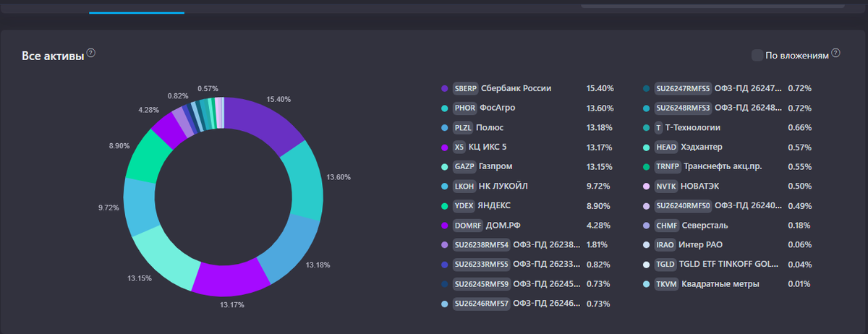Click the ЯНДЕКС asset name
This screenshot has width=868, height=334.
click(x=494, y=205)
